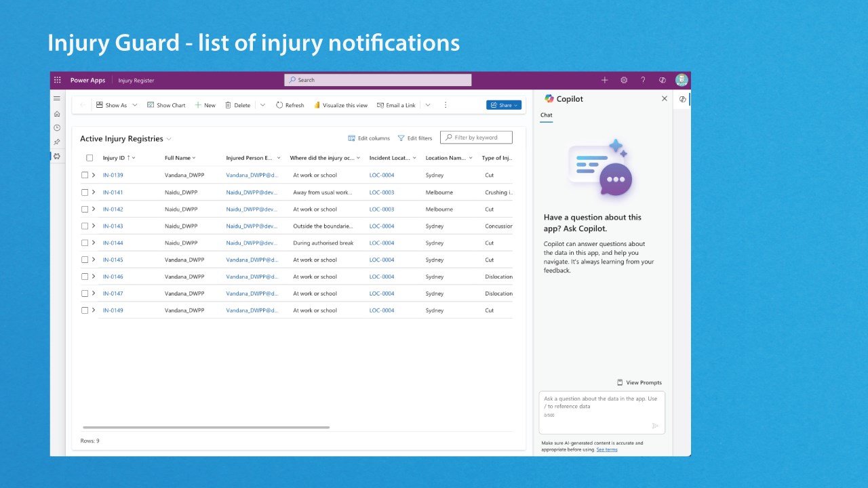The height and width of the screenshot is (488, 868).
Task: Click Show As command
Action: click(x=111, y=105)
